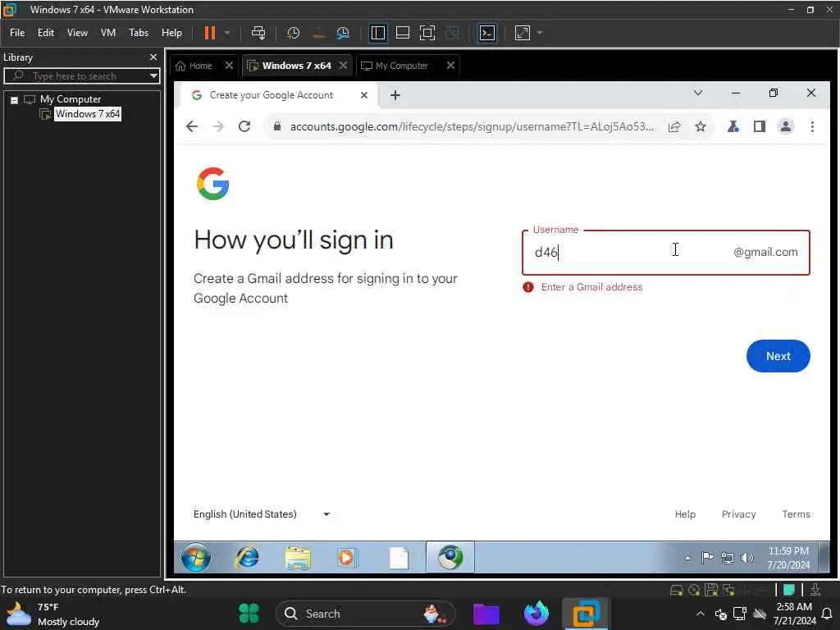
Task: Click the guest volume speaker icon
Action: click(x=746, y=558)
